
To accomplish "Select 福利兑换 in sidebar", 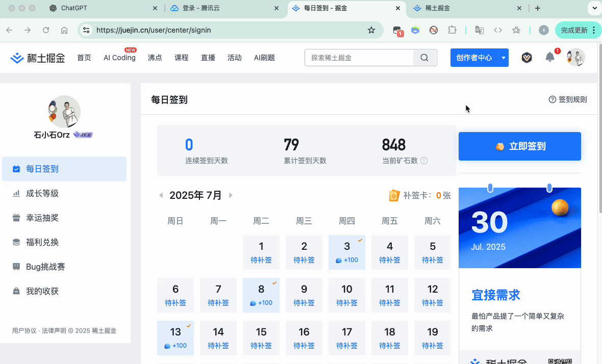I will [x=64, y=242].
